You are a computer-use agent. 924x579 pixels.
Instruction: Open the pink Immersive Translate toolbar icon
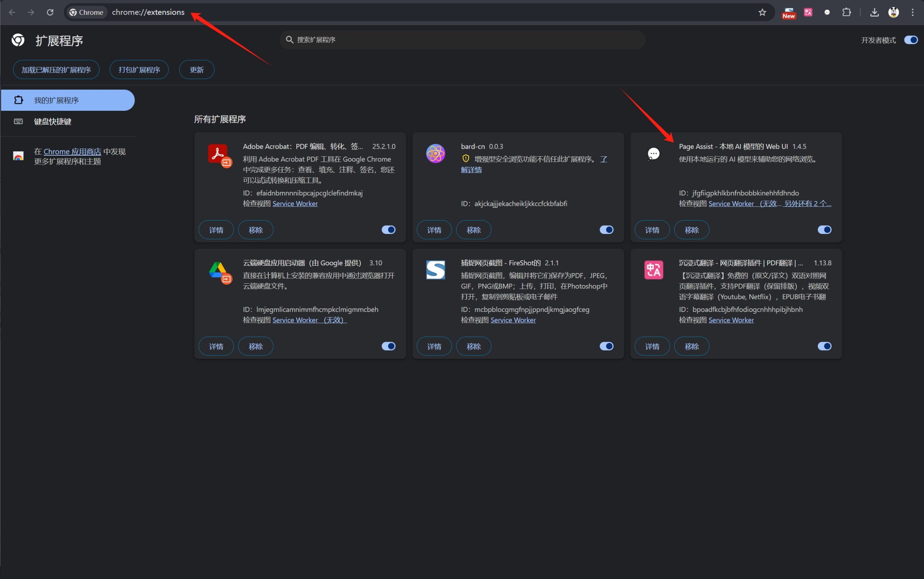(808, 12)
